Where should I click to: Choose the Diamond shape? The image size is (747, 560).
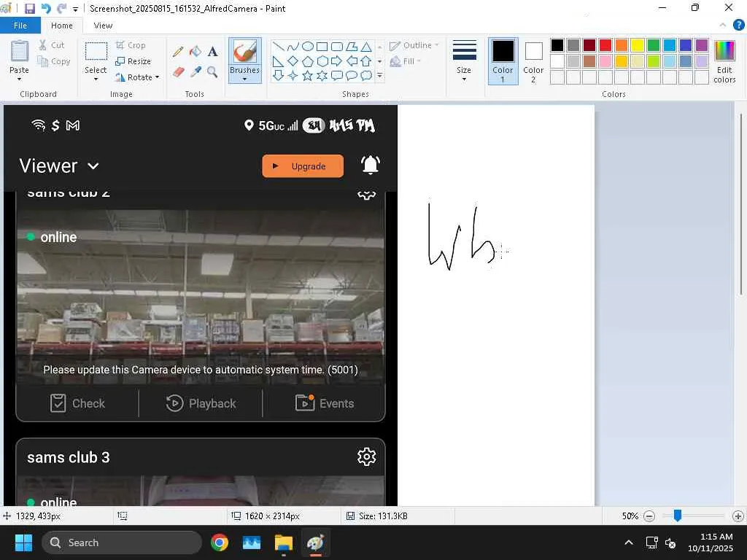pyautogui.click(x=293, y=61)
